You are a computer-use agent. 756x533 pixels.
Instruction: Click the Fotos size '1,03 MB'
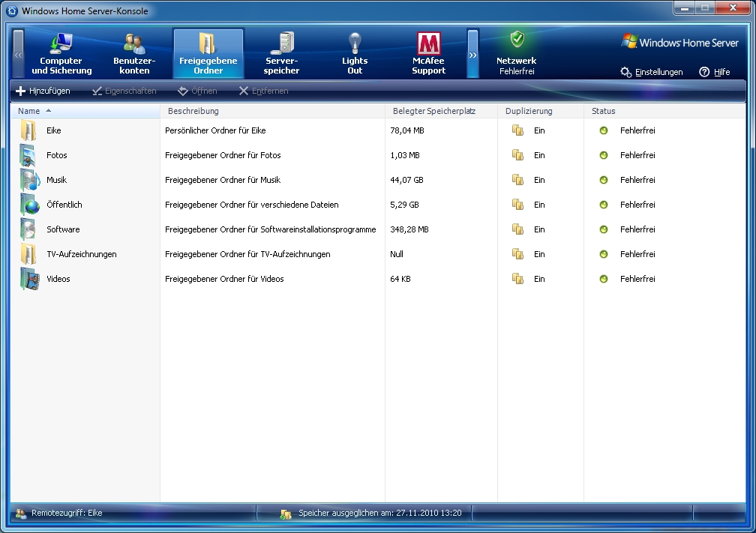[404, 155]
